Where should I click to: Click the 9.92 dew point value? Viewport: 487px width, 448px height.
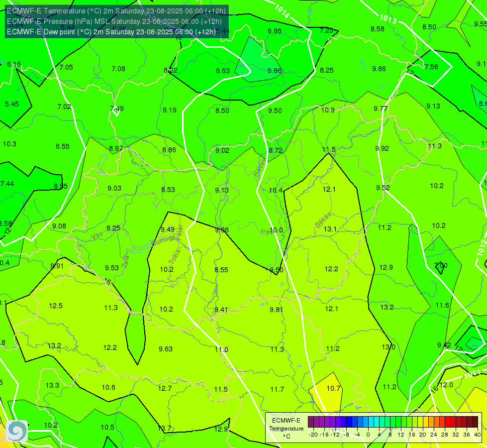[382, 148]
